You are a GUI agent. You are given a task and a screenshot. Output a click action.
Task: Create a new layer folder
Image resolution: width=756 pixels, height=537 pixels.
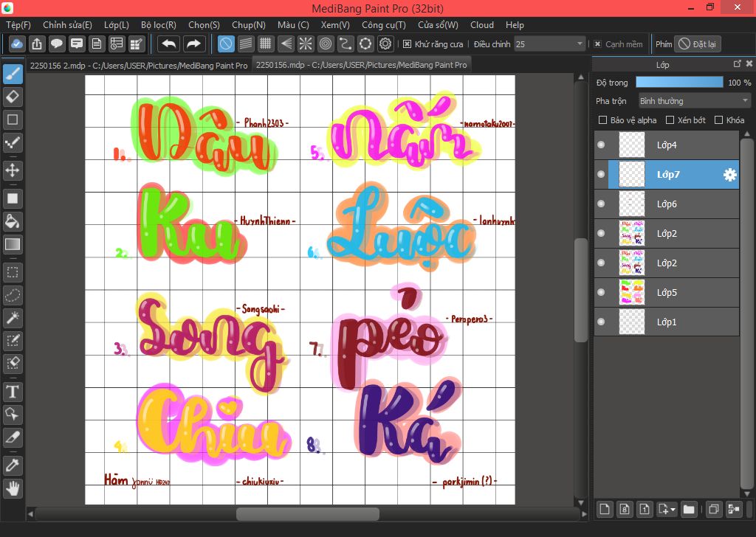click(689, 509)
